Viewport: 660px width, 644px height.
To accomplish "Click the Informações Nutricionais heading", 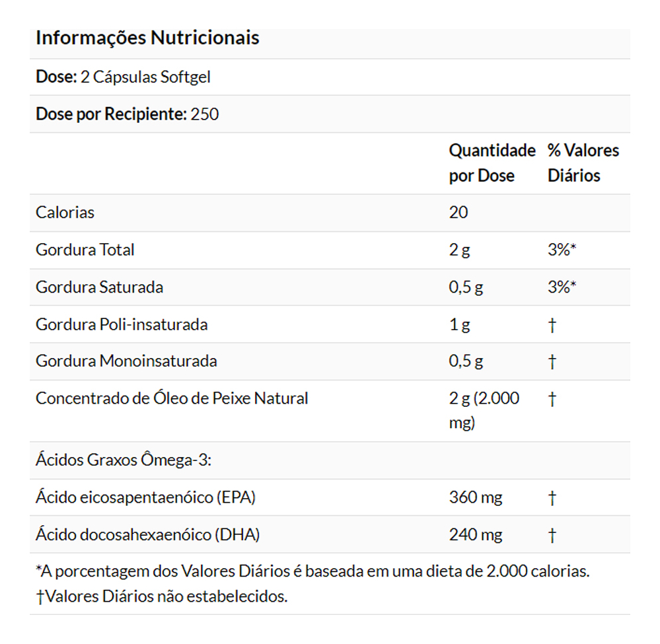I will 147,38.
